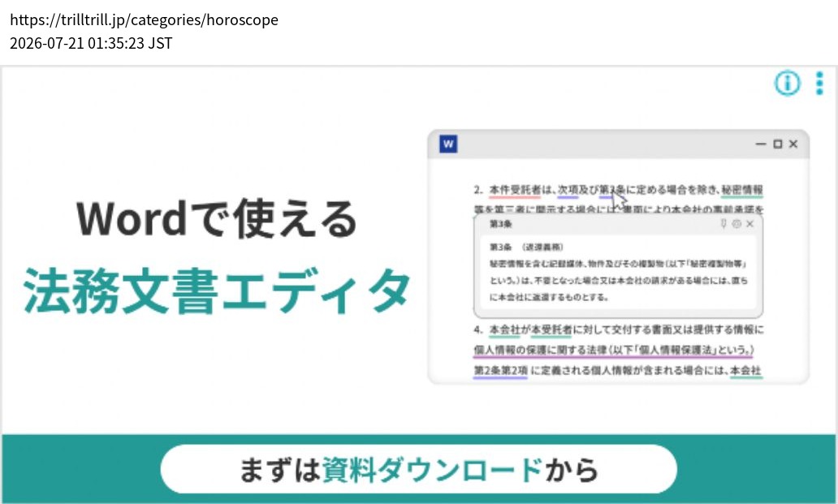Close the mock Word window
Viewport: 838px width, 504px height.
(793, 144)
